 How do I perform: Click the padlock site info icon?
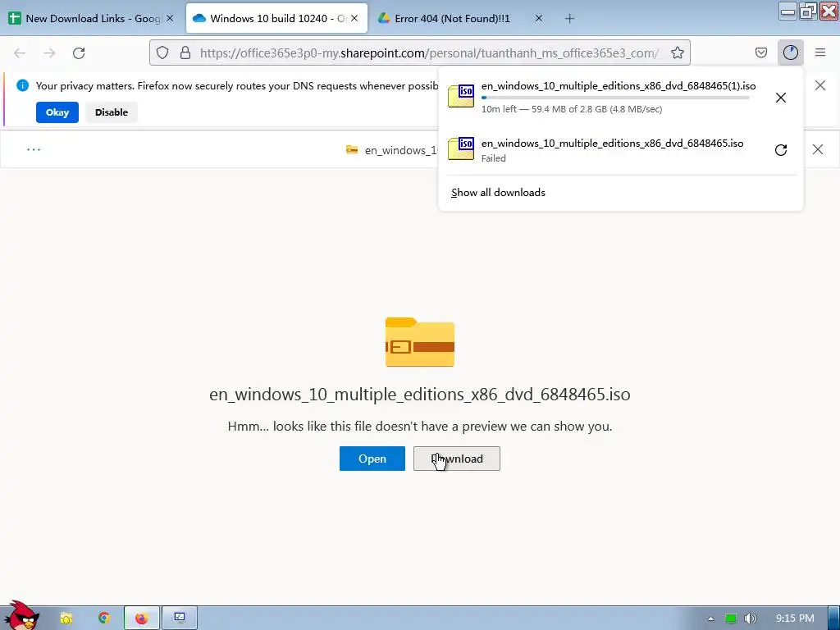pyautogui.click(x=185, y=52)
